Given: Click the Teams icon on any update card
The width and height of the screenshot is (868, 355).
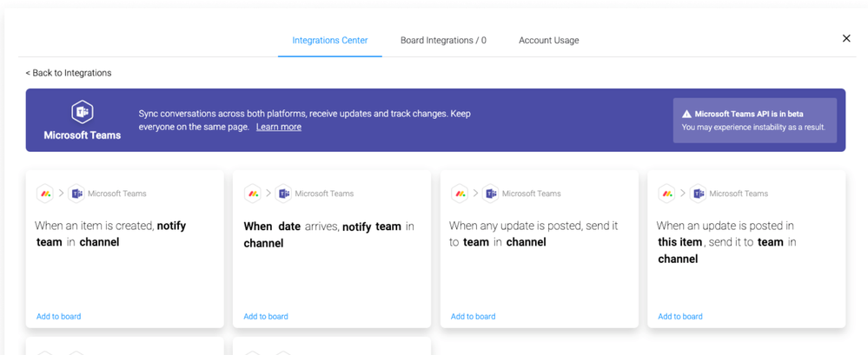Looking at the screenshot, I should click(490, 194).
